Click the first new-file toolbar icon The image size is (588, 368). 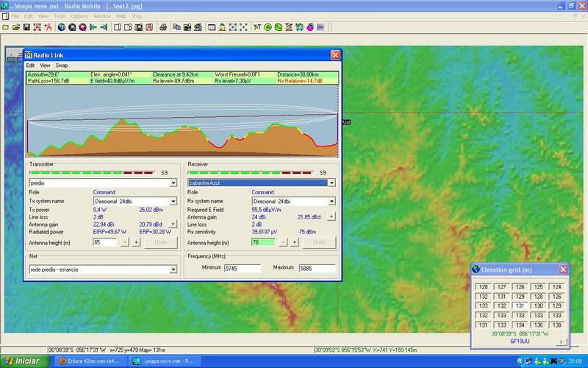[5, 27]
